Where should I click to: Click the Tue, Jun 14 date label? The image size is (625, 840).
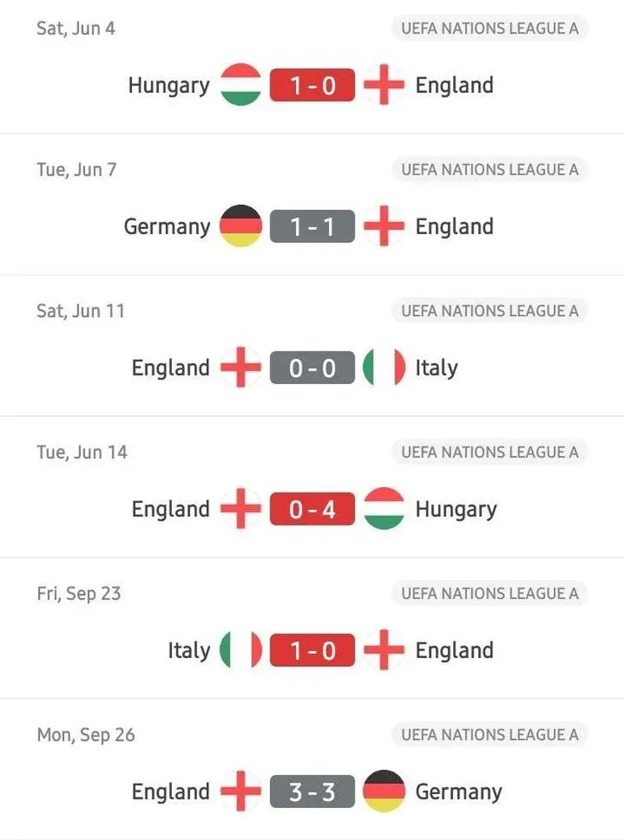point(82,452)
